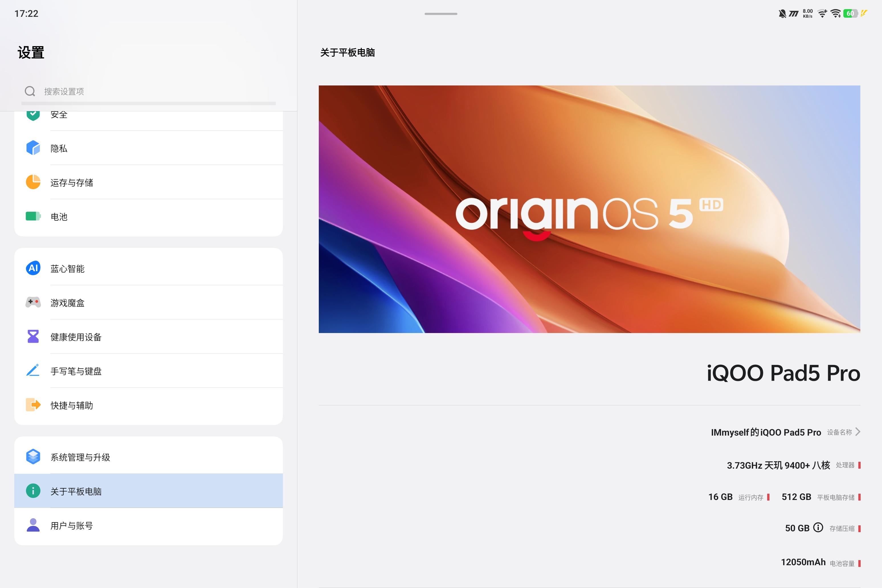Click the shortcuts and accessibility icon
The height and width of the screenshot is (588, 882).
(x=33, y=405)
